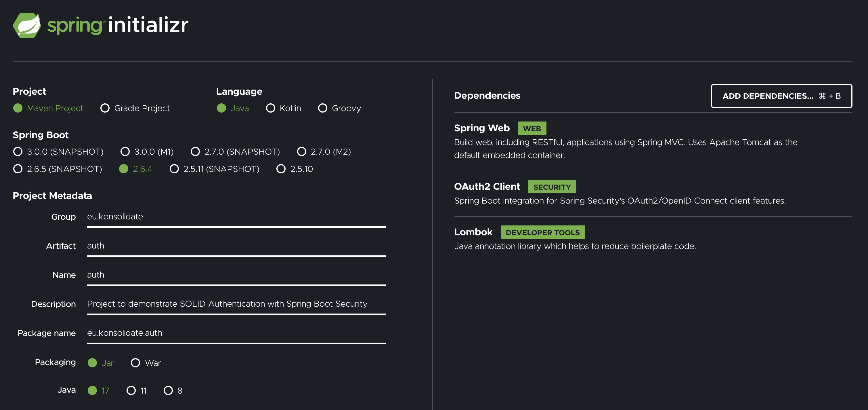Set packaging to Jar

(x=101, y=363)
